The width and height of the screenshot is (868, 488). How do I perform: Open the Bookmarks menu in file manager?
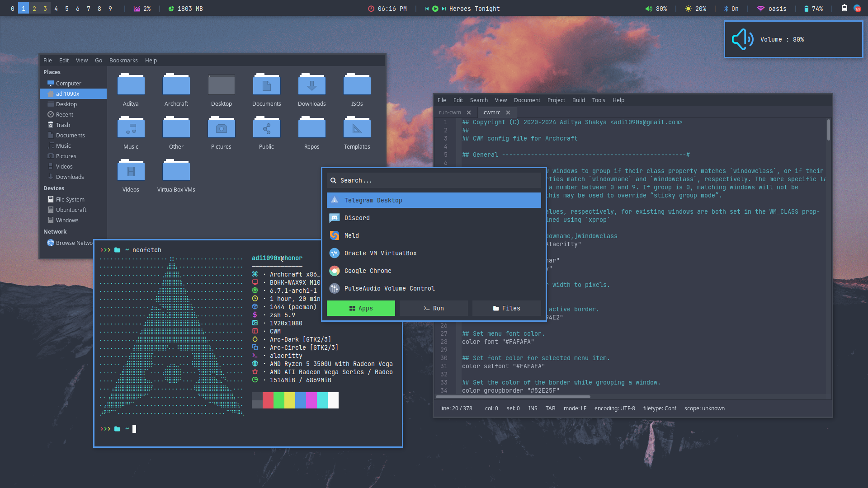[123, 60]
